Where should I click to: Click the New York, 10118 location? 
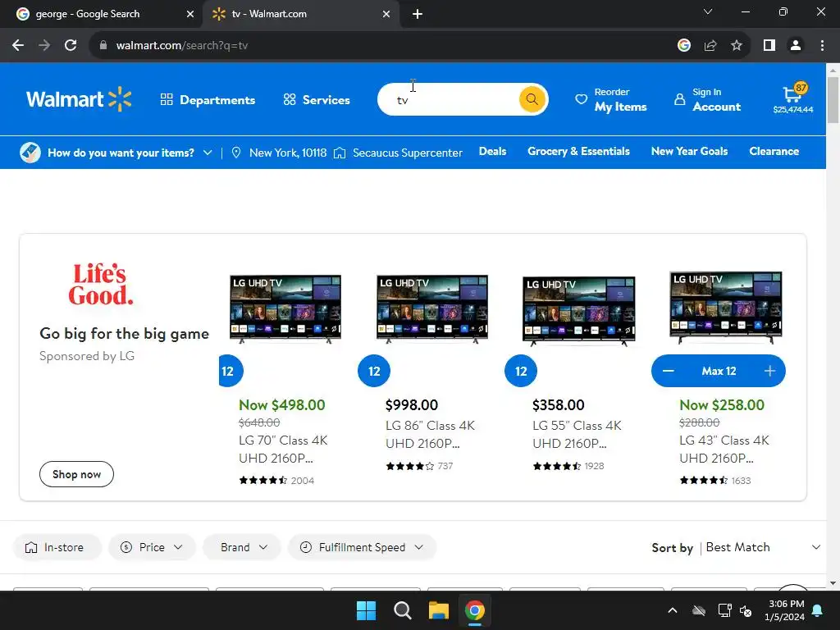coord(279,153)
